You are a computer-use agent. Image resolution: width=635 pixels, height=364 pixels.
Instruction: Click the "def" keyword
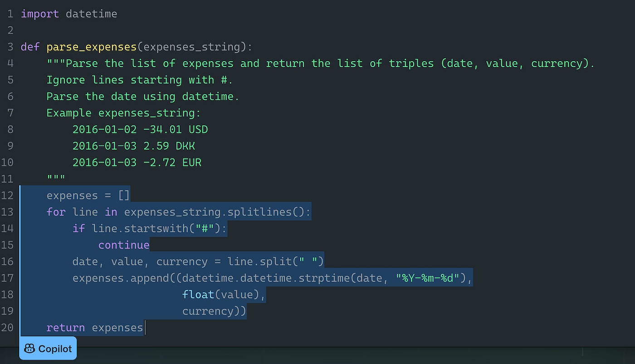30,47
